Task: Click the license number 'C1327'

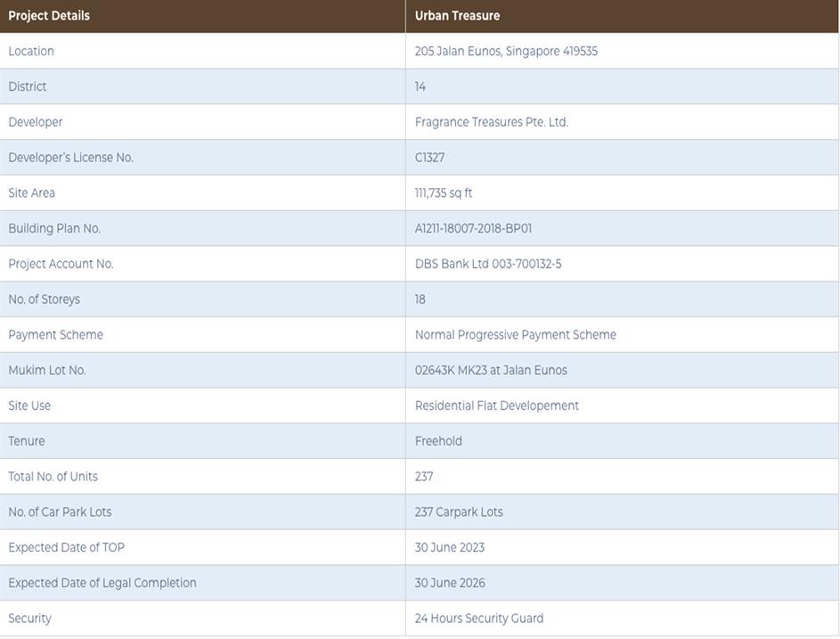Action: (429, 158)
